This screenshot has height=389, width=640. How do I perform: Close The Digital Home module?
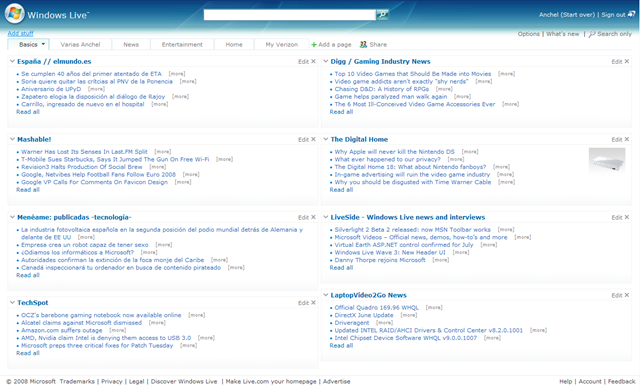(x=627, y=139)
